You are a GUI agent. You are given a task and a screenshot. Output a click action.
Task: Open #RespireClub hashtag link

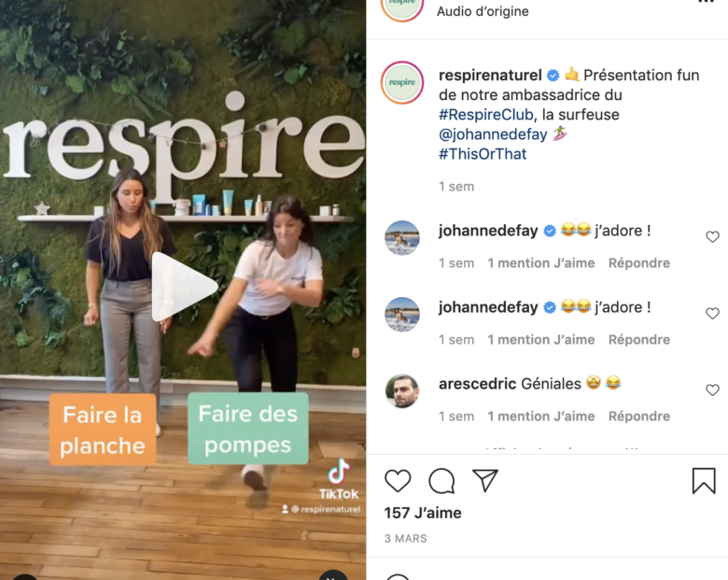(486, 114)
